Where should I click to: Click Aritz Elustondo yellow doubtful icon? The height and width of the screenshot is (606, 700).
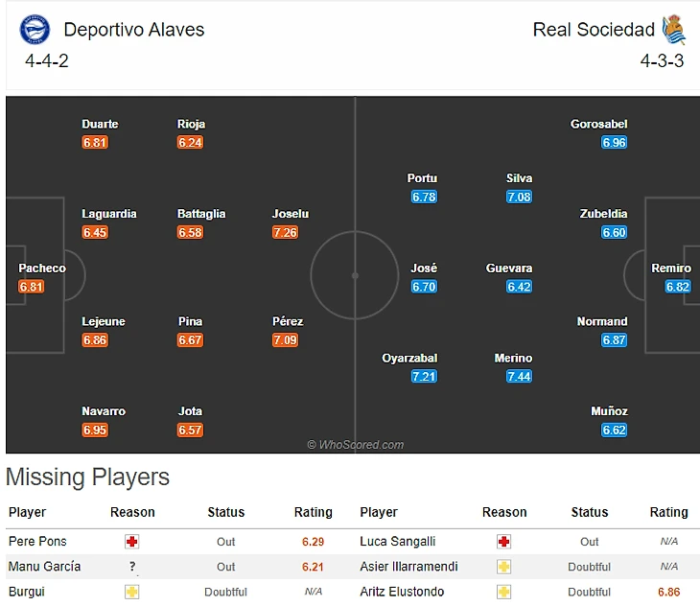[504, 592]
